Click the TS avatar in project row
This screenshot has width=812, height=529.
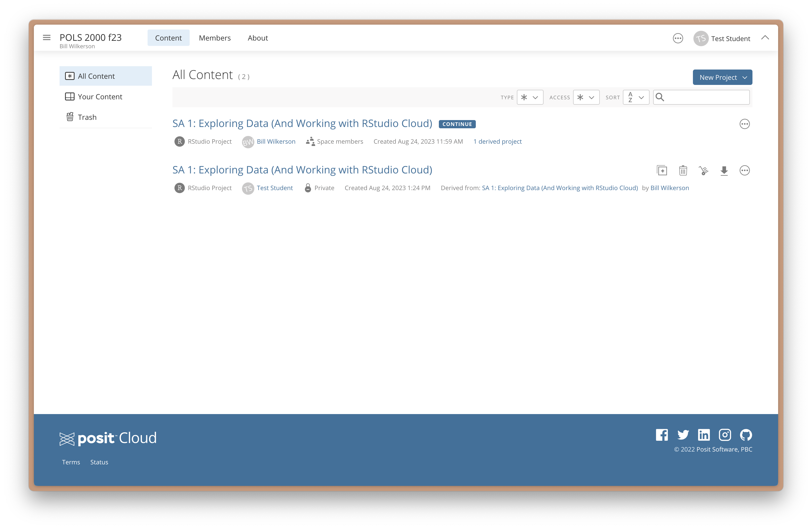click(x=248, y=188)
